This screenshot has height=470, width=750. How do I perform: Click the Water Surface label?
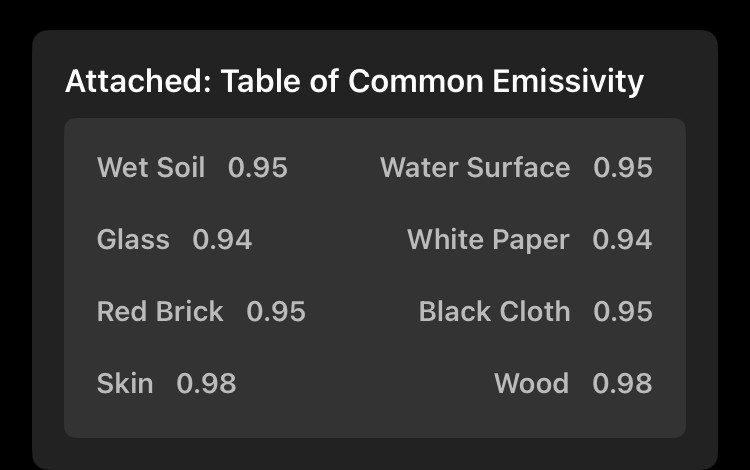click(475, 167)
